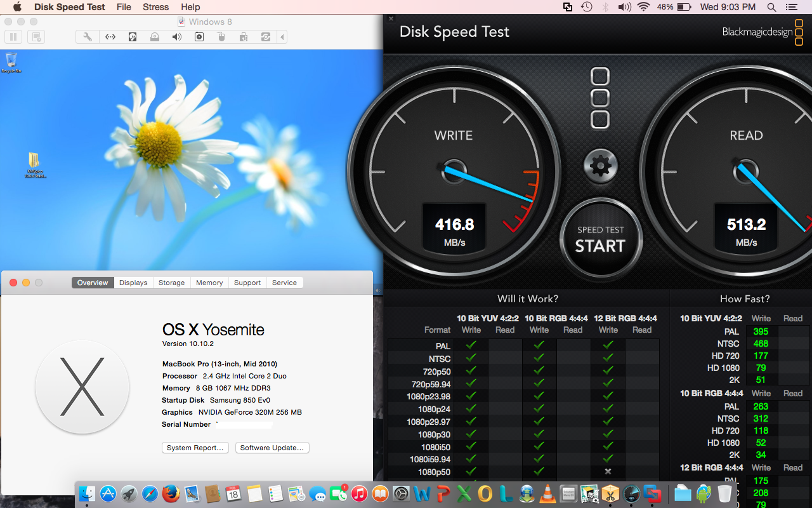Image resolution: width=812 pixels, height=508 pixels.
Task: Click the hard disk icon in VM toolbar
Action: [x=133, y=37]
